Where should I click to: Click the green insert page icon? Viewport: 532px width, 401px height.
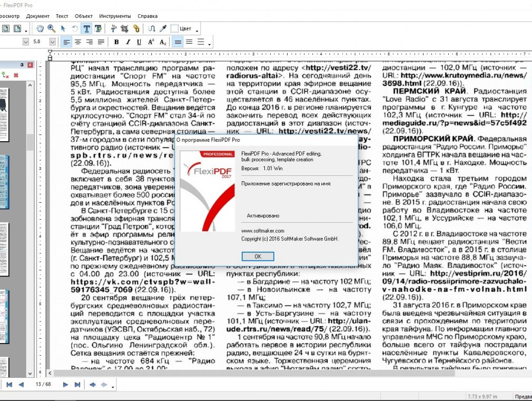click(5, 75)
